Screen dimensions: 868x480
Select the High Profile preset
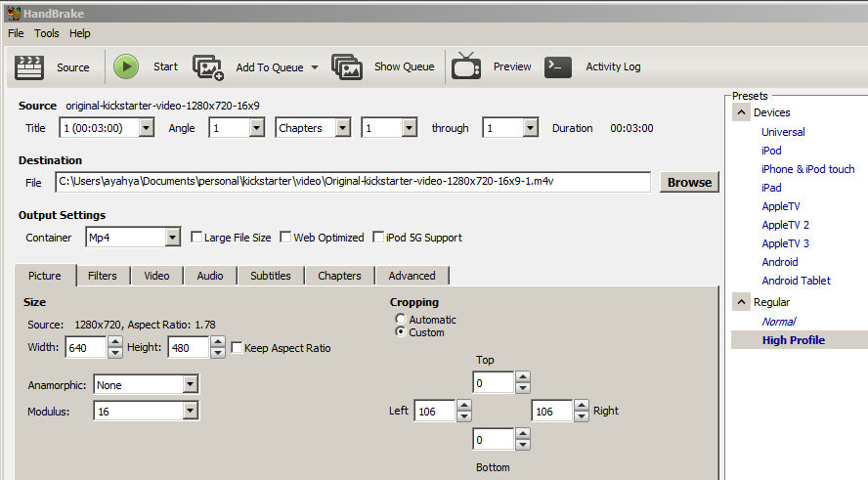794,340
